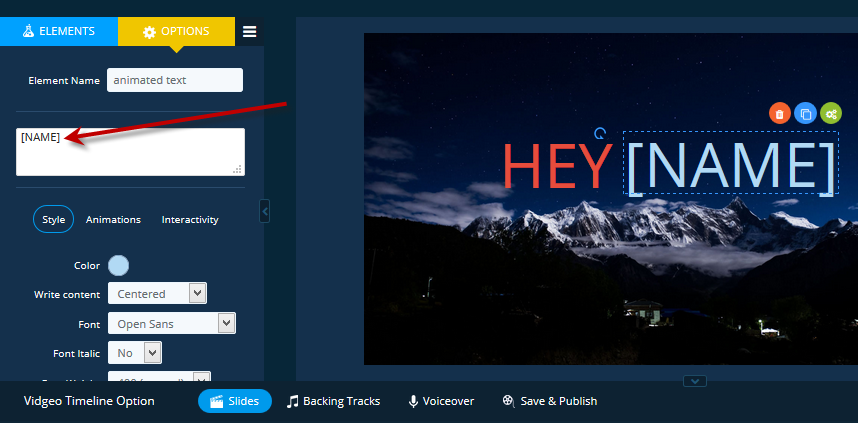Screen dimensions: 858x423
Task: Expand the partially visible Font Weight dropdown
Action: (x=159, y=376)
